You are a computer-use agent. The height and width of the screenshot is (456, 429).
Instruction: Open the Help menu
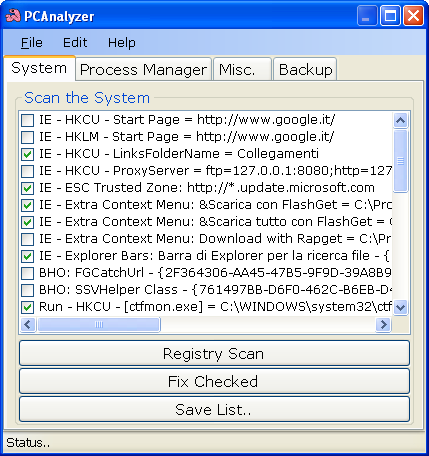(122, 43)
